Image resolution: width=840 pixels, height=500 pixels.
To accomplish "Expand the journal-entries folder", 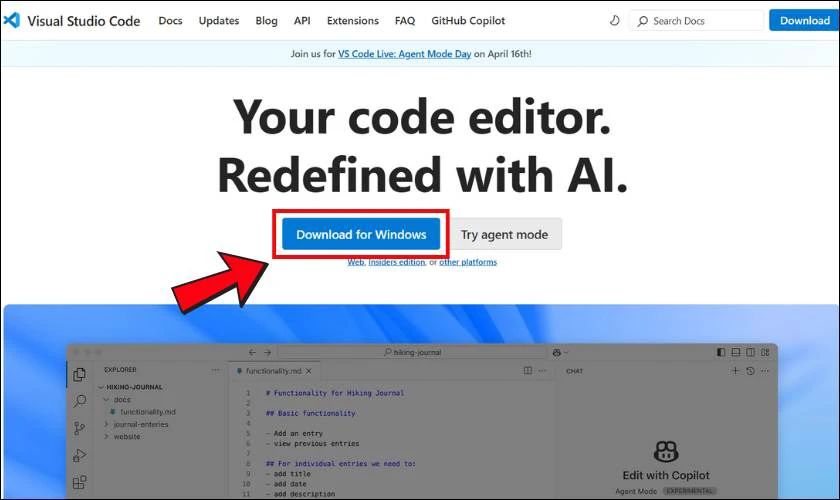I will click(106, 424).
